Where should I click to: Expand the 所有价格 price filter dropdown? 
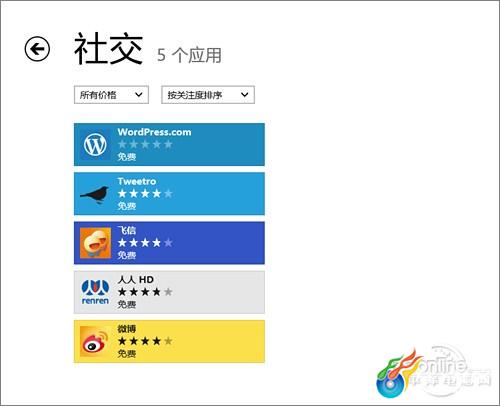111,95
